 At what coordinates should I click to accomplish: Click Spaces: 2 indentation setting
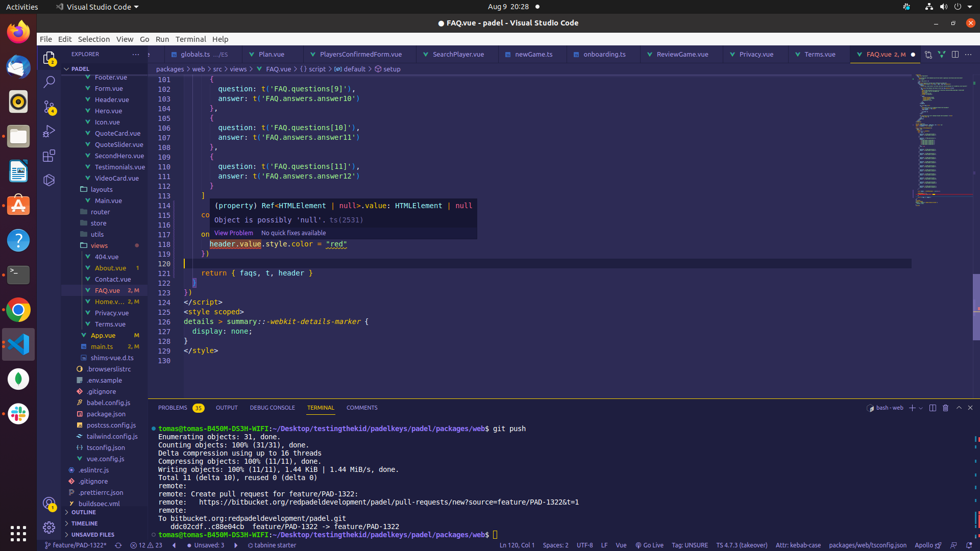coord(555,545)
